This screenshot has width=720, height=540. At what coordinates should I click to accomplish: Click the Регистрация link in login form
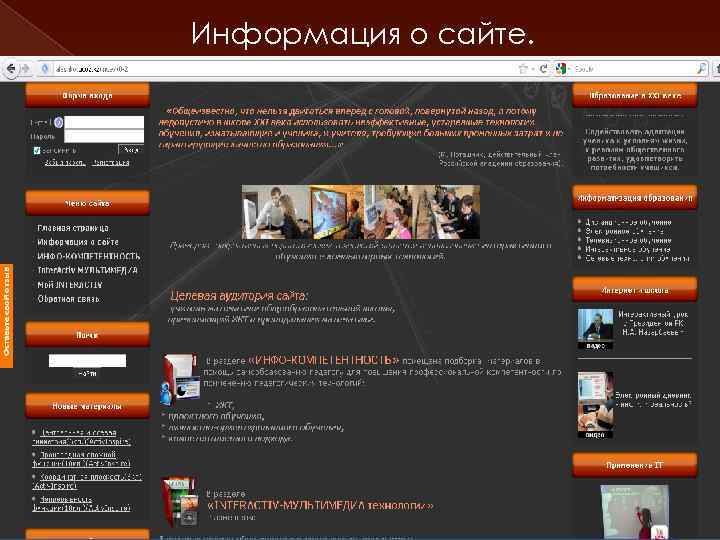pyautogui.click(x=111, y=163)
